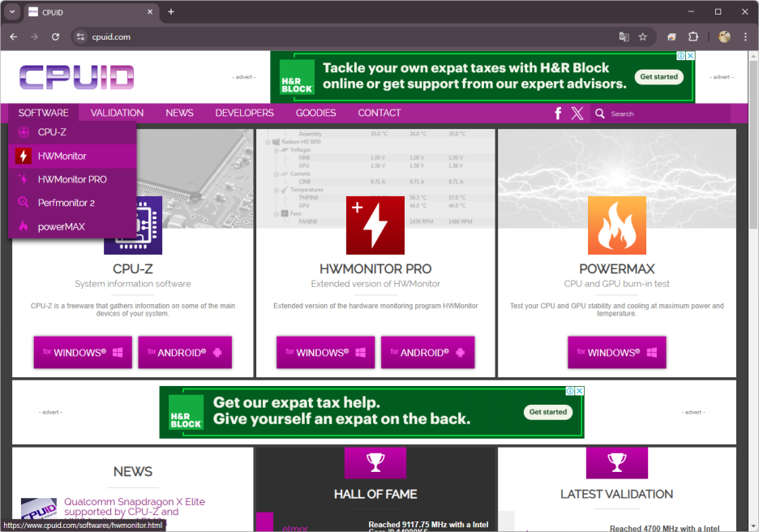The image size is (759, 532).
Task: Download powerMAX for Windows
Action: coord(616,353)
